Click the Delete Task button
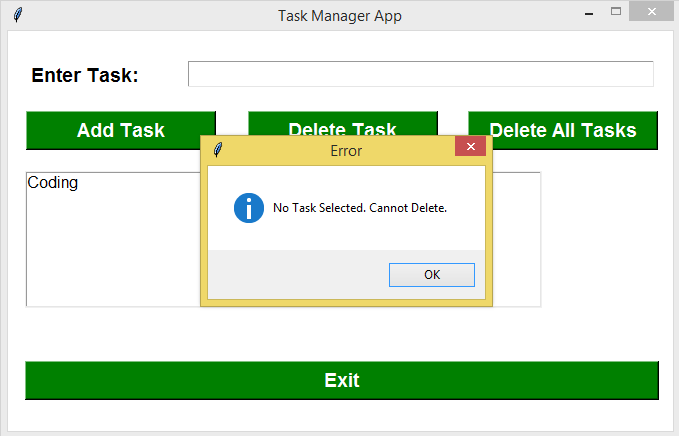The height and width of the screenshot is (436, 679). [x=343, y=124]
